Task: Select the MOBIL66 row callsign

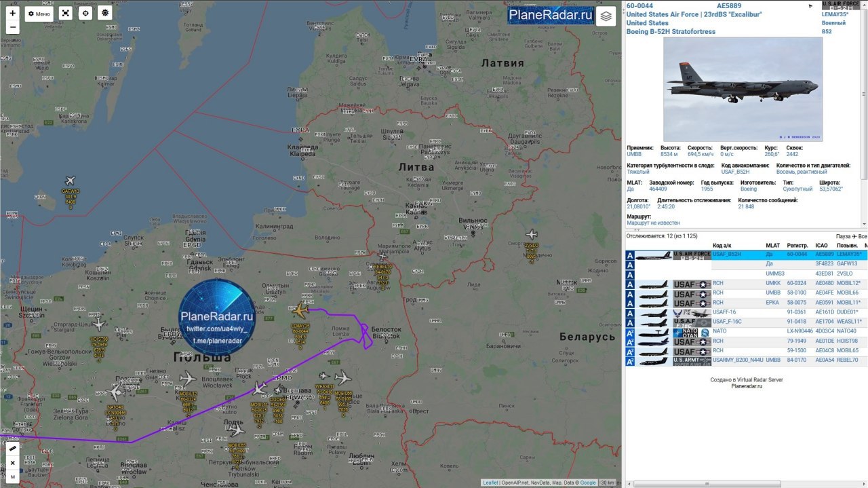Action: click(848, 293)
